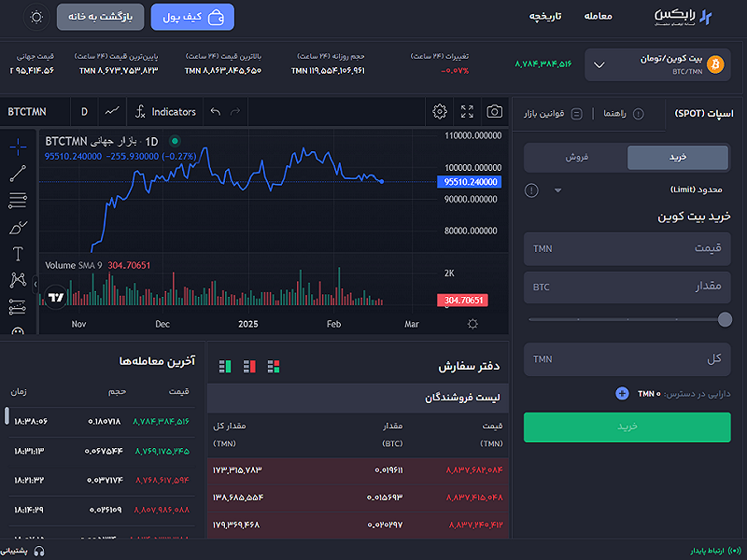Select the trend line drawing tool
Screen dimensions: 747x560
17,175
